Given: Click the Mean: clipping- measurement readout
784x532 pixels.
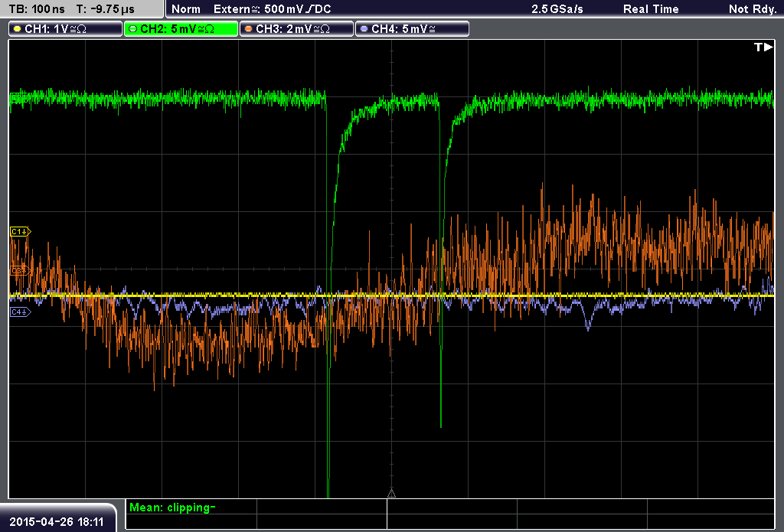Looking at the screenshot, I should pyautogui.click(x=172, y=508).
